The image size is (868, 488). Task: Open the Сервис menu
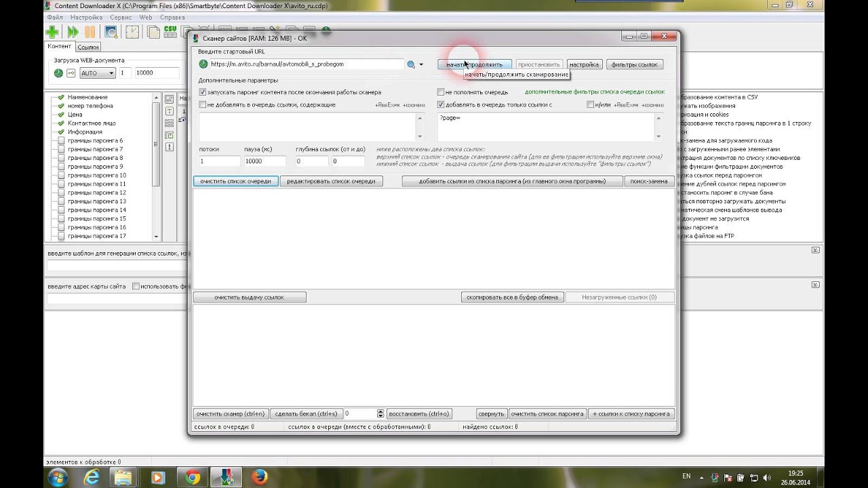click(x=121, y=17)
